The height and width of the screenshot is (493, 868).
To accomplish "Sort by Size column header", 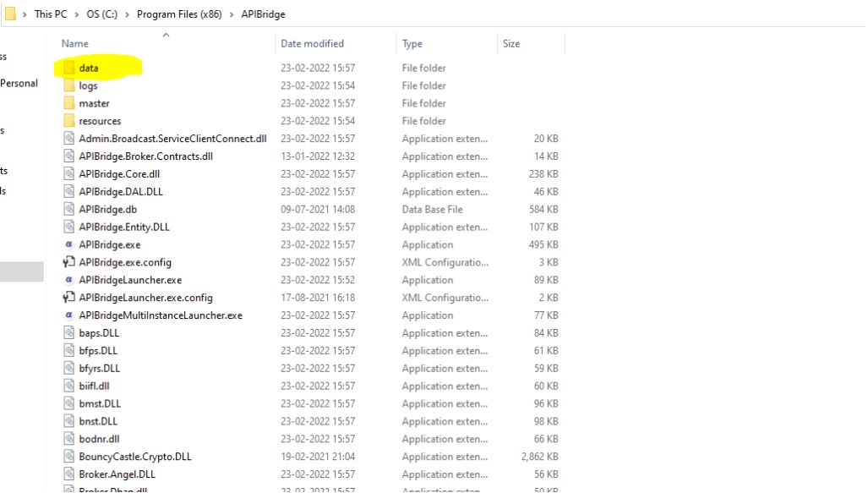I will (511, 44).
